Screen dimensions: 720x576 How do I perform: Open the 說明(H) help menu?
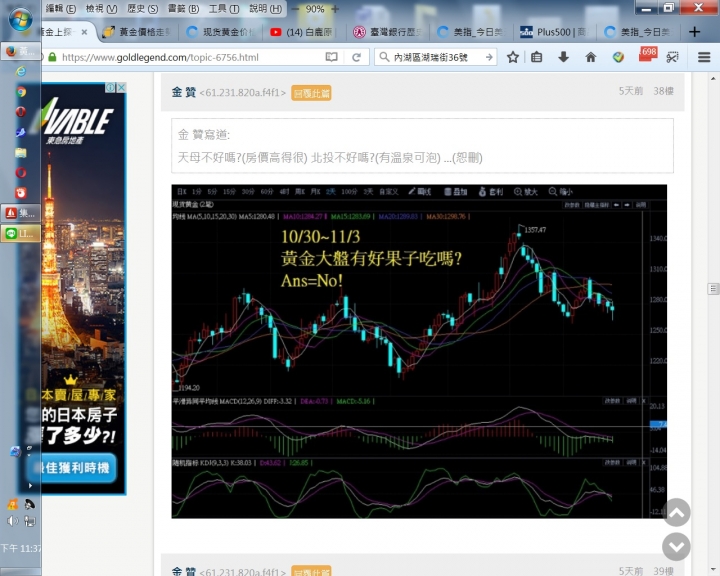[x=265, y=9]
